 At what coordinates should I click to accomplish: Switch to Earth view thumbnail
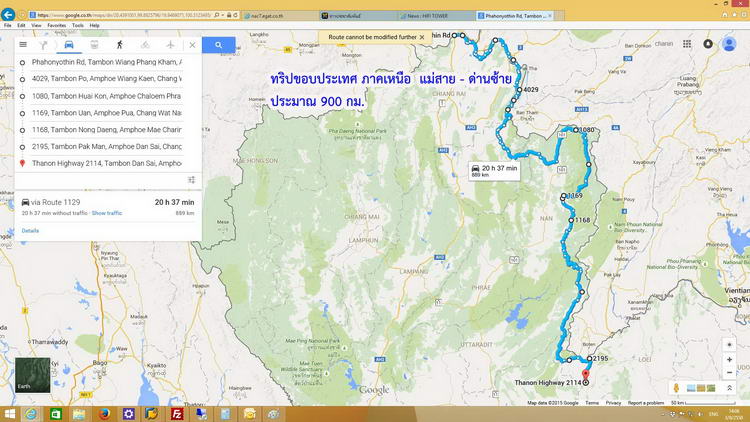point(33,375)
